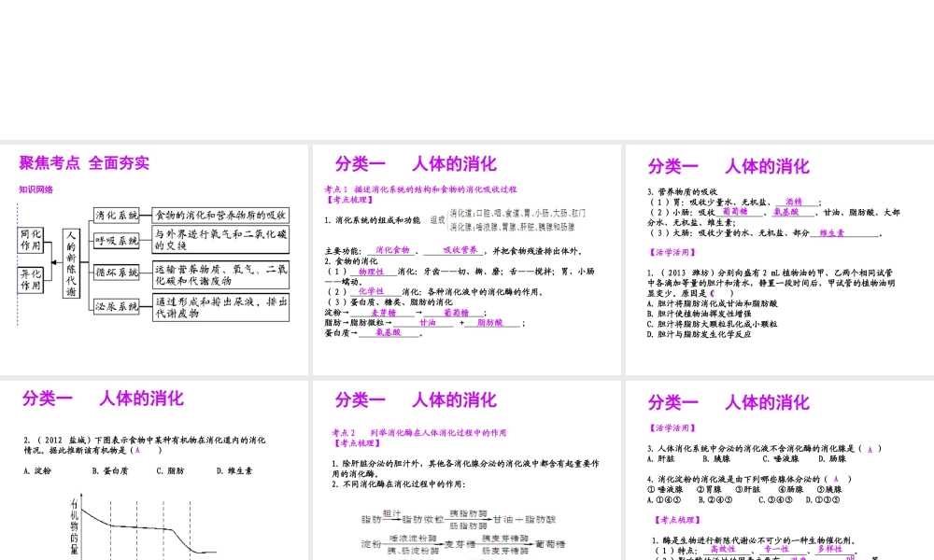Click the purple answer 高效性
The image size is (934, 560).
click(x=723, y=550)
